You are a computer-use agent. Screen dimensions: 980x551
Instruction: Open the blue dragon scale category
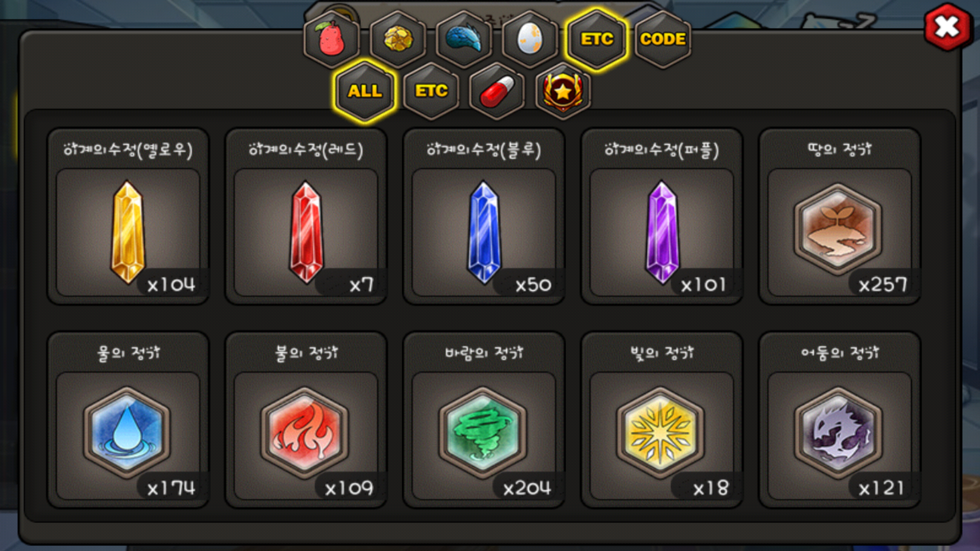464,39
